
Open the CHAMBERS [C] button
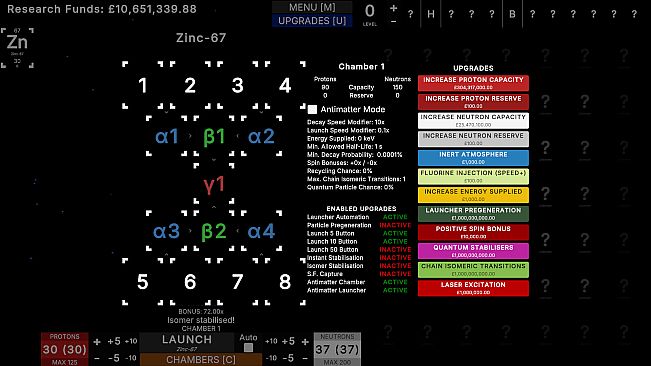pyautogui.click(x=201, y=359)
